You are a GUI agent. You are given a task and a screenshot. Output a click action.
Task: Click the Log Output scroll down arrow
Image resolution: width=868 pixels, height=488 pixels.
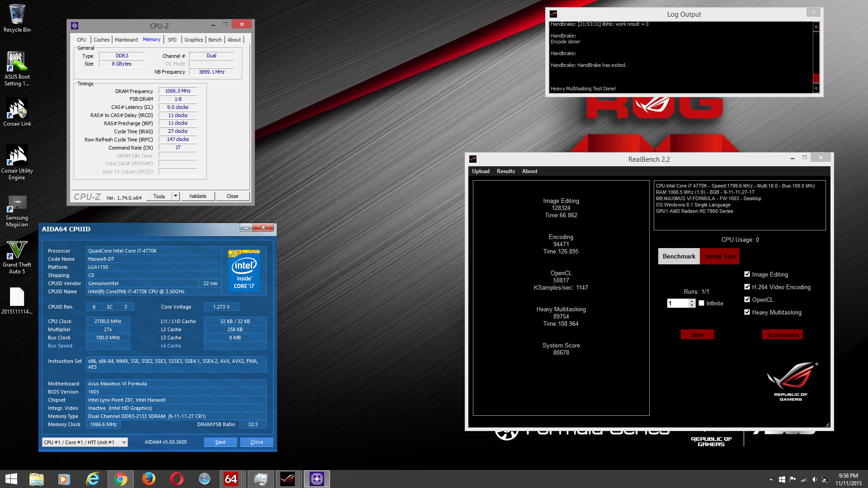pyautogui.click(x=816, y=89)
